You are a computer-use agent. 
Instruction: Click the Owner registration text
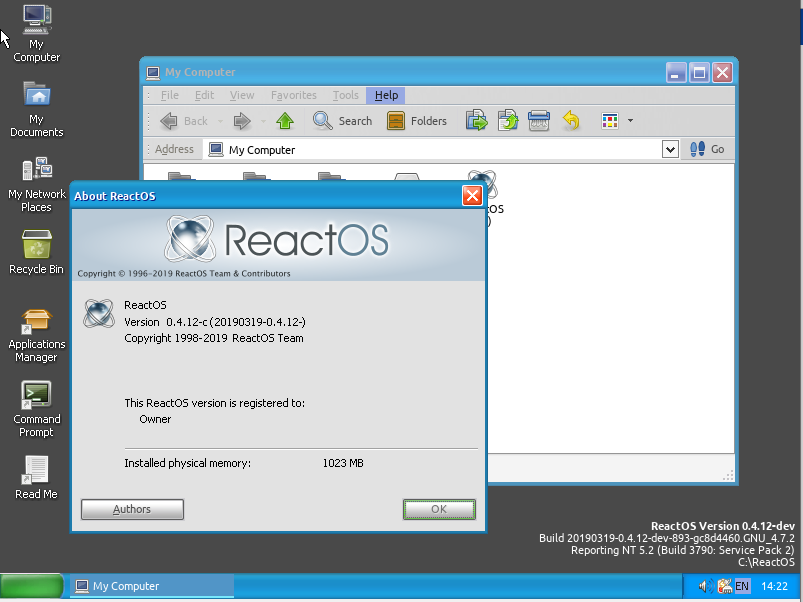(x=155, y=419)
